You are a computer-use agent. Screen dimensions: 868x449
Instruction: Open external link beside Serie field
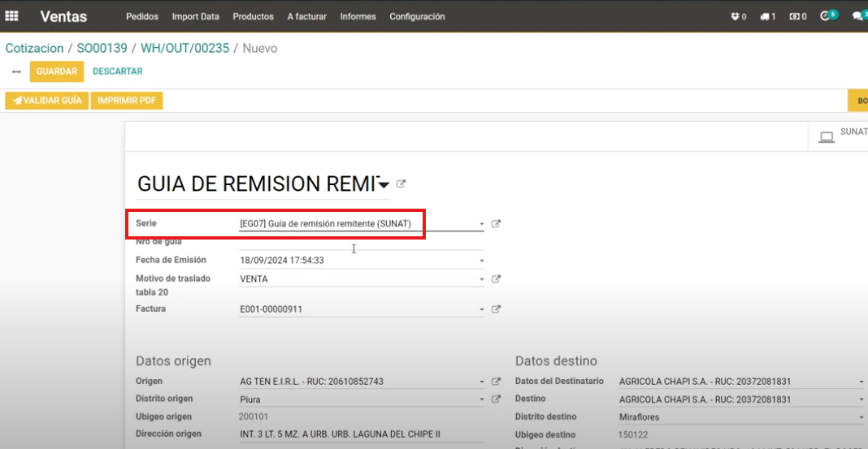click(496, 224)
